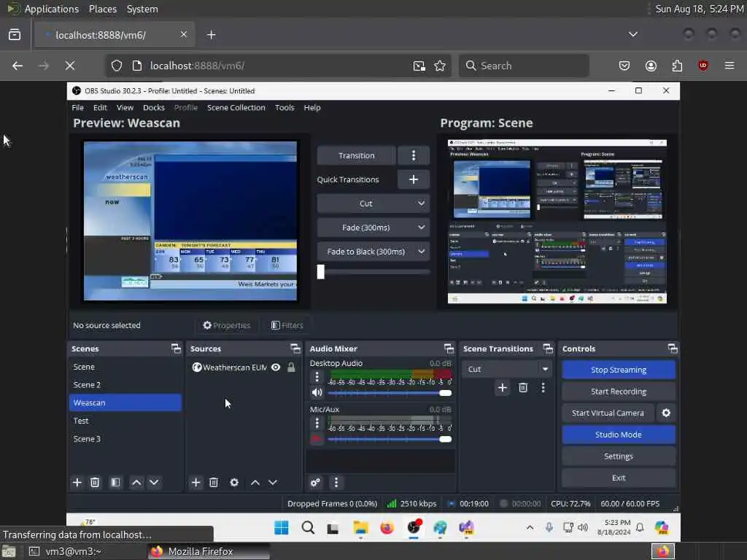Open Audio Mixer bottom options menu
The width and height of the screenshot is (747, 560).
click(x=336, y=483)
